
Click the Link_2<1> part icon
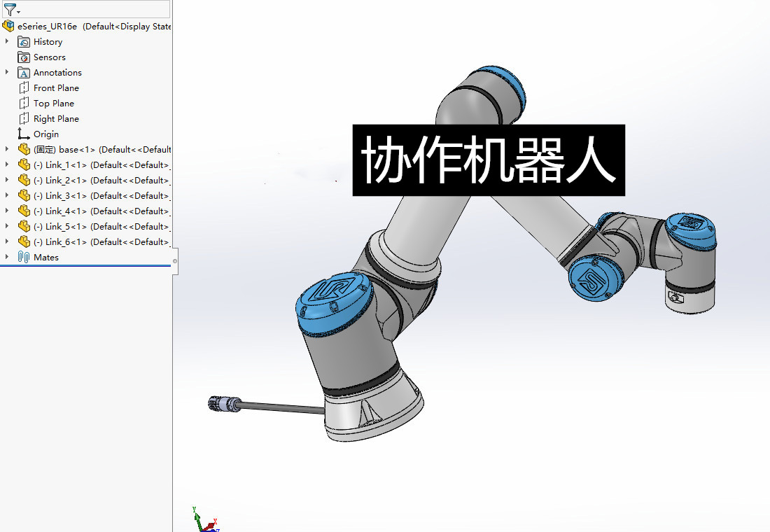coord(24,181)
